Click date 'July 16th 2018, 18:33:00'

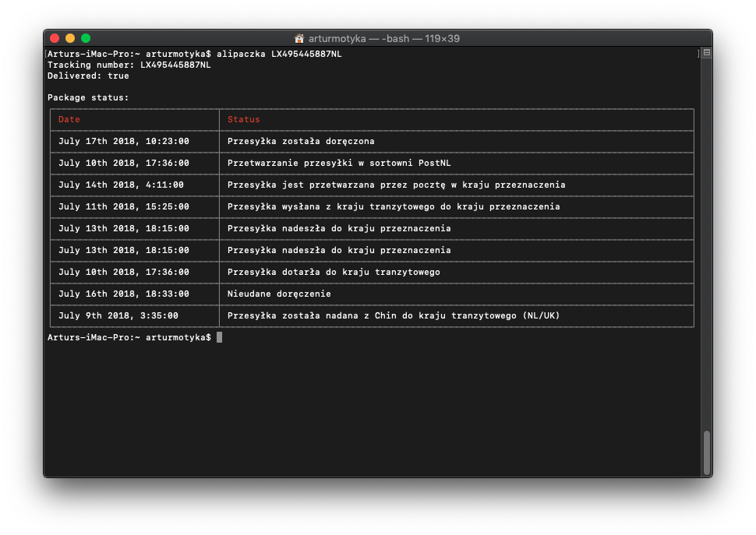124,294
